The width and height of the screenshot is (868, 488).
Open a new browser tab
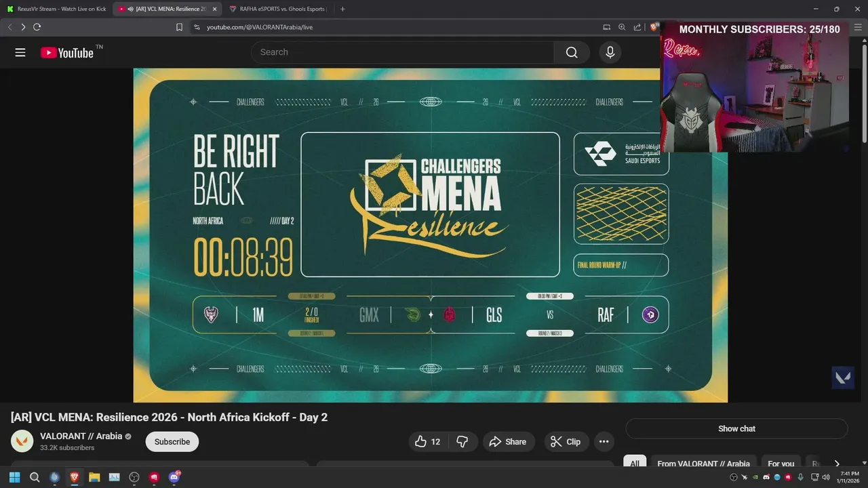point(342,9)
